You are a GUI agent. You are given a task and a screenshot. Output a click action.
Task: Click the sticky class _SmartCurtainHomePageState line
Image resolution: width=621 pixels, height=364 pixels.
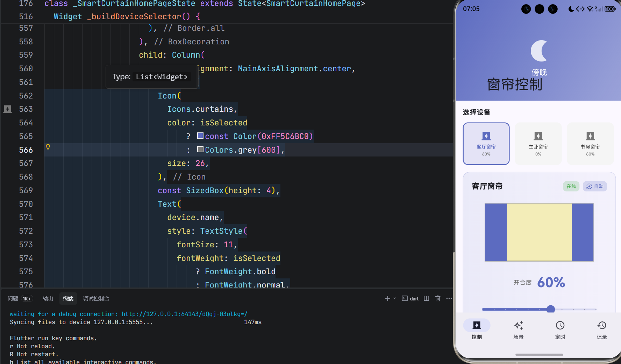[x=227, y=4]
